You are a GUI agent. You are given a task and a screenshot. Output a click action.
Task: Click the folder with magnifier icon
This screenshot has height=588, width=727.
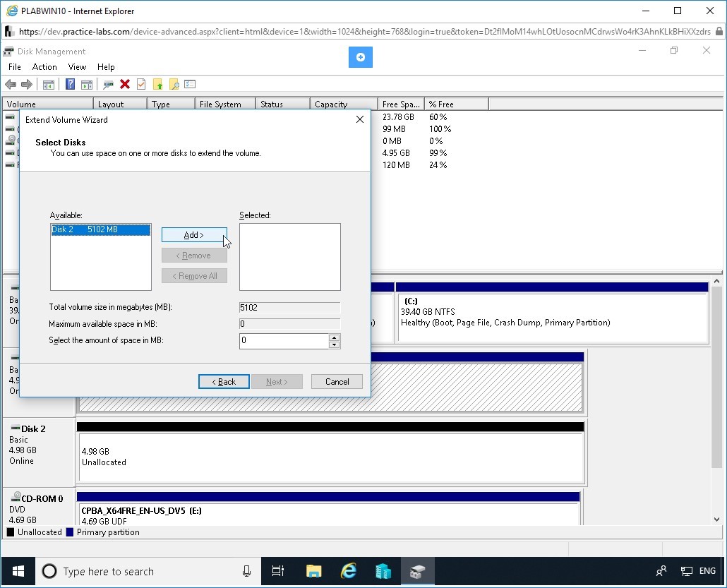coord(174,84)
